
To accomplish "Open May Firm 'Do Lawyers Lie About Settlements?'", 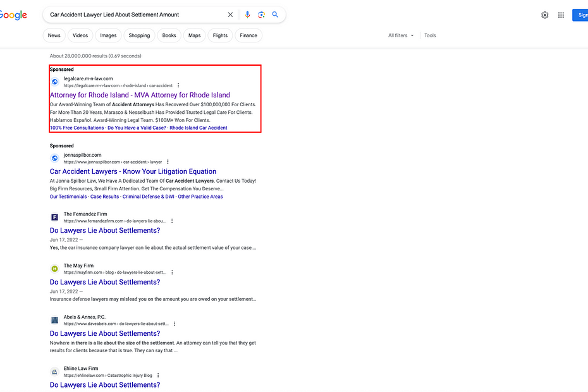I will pos(105,282).
